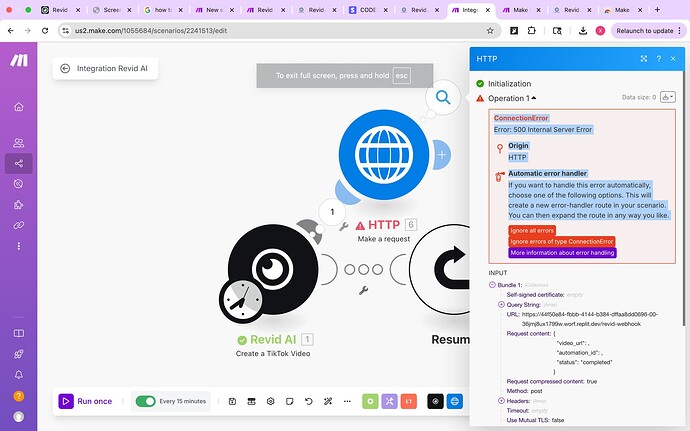Image resolution: width=690 pixels, height=431 pixels.
Task: Open a new browser tab with plus button
Action: point(657,9)
